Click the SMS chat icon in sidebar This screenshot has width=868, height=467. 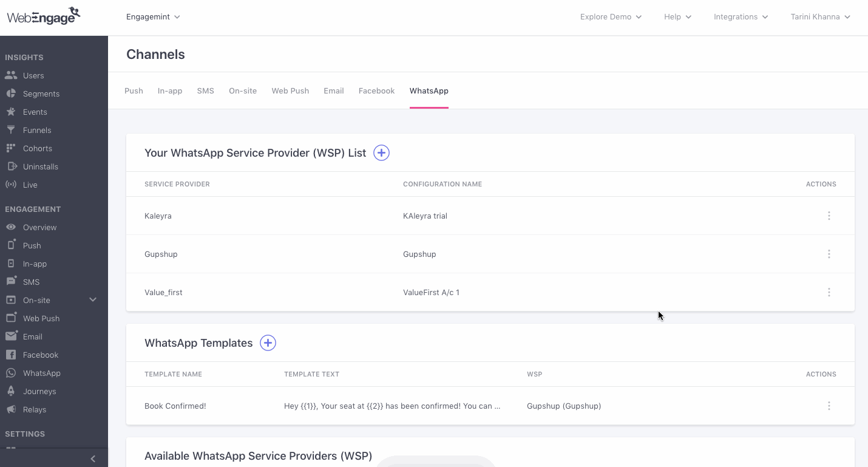click(11, 281)
